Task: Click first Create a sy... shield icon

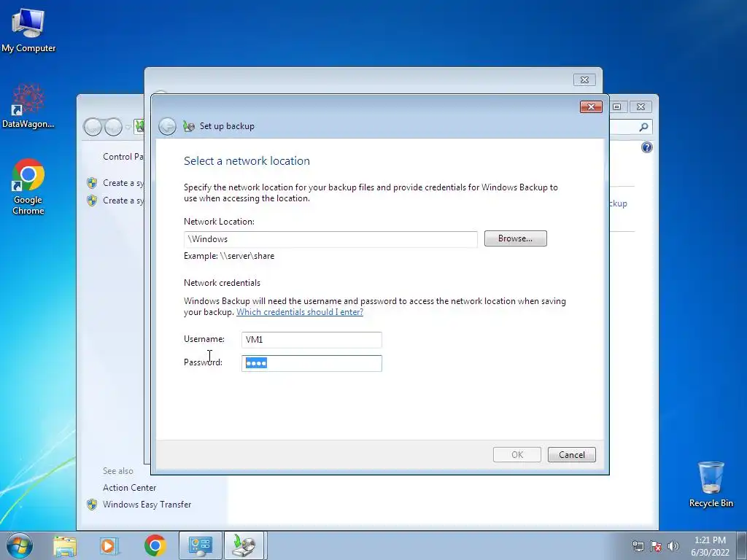Action: [x=92, y=183]
